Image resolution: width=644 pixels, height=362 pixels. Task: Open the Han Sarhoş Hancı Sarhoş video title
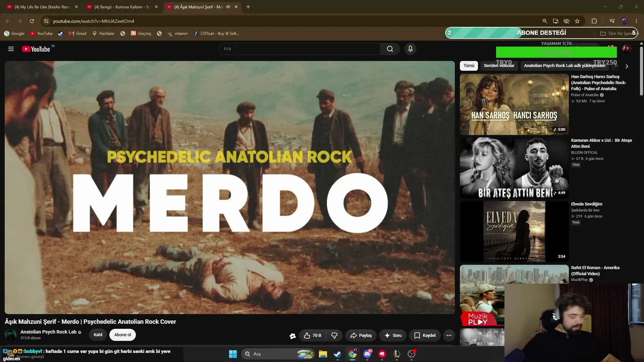(599, 82)
